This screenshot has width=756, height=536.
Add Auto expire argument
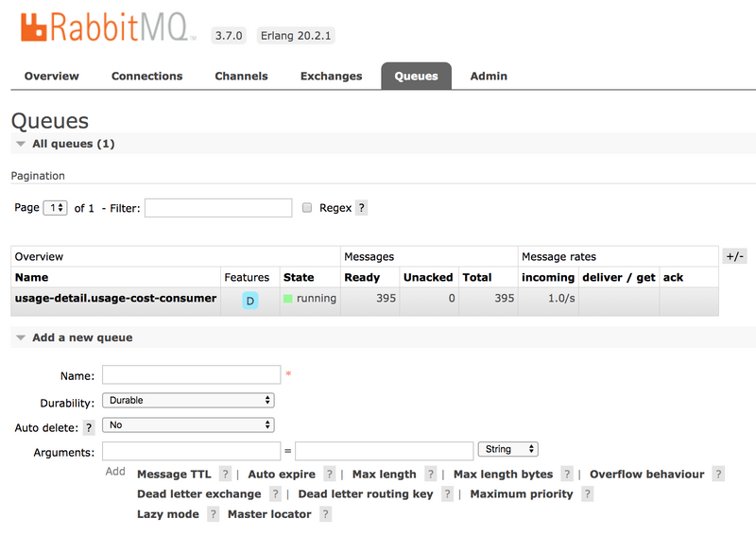[282, 475]
